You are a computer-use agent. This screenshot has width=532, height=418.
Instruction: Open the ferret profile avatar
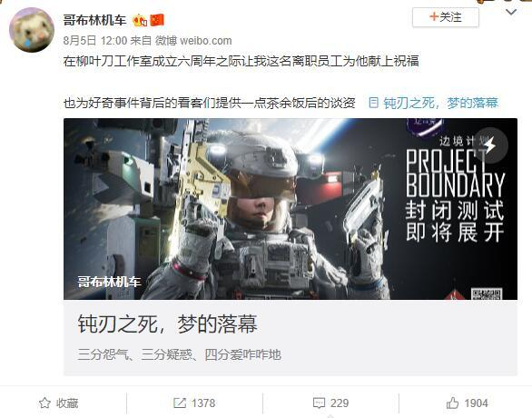click(32, 30)
